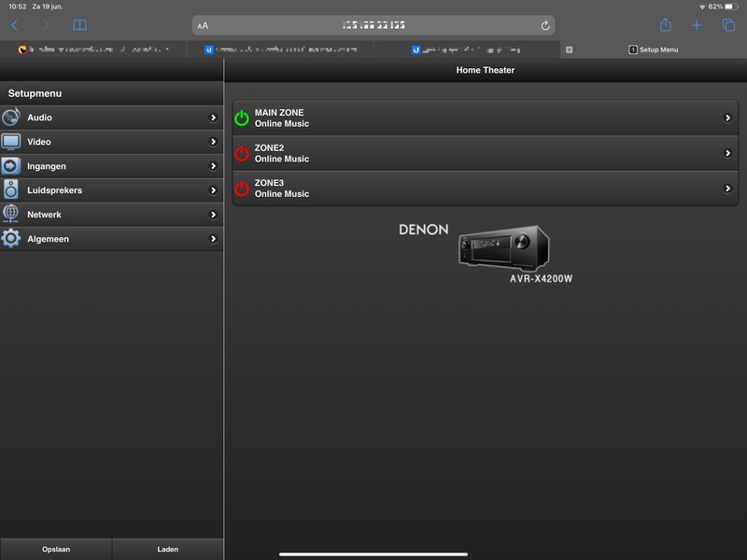Viewport: 747px width, 560px height.
Task: Go forward with Safari forward arrow
Action: point(46,25)
